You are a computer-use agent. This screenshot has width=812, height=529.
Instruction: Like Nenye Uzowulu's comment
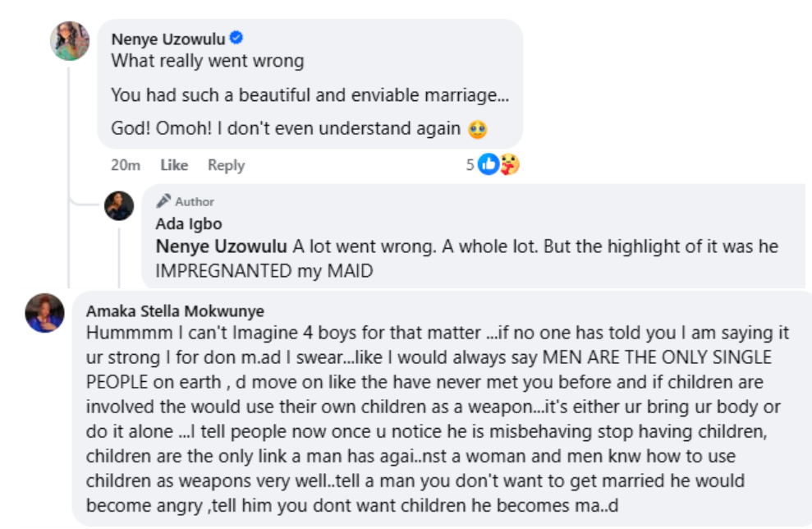coord(174,165)
